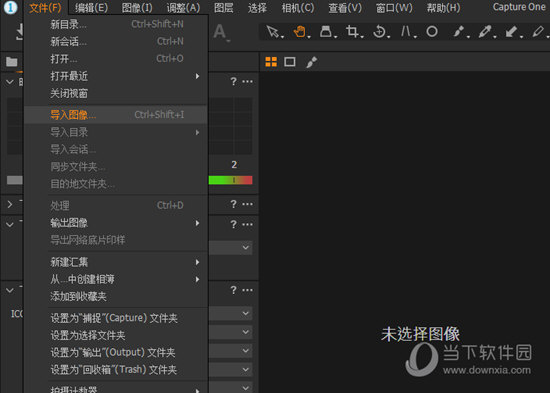Open the 相机(C) menu

pos(298,7)
